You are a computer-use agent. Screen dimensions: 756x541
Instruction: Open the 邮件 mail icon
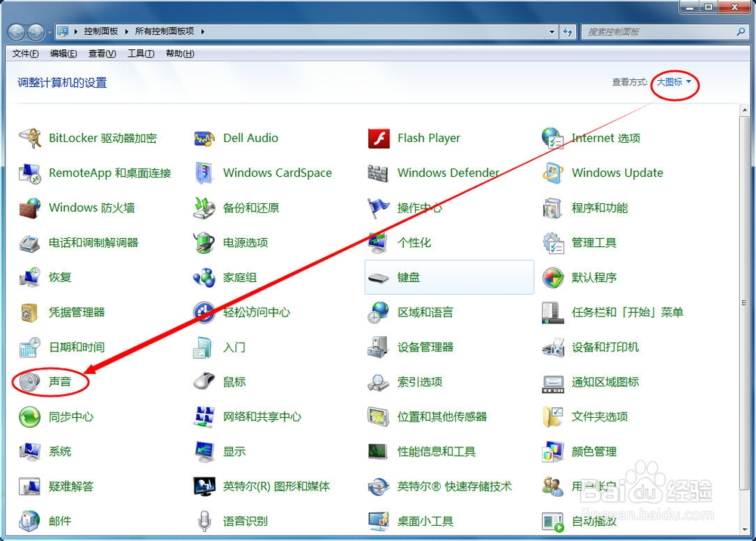(x=30, y=521)
